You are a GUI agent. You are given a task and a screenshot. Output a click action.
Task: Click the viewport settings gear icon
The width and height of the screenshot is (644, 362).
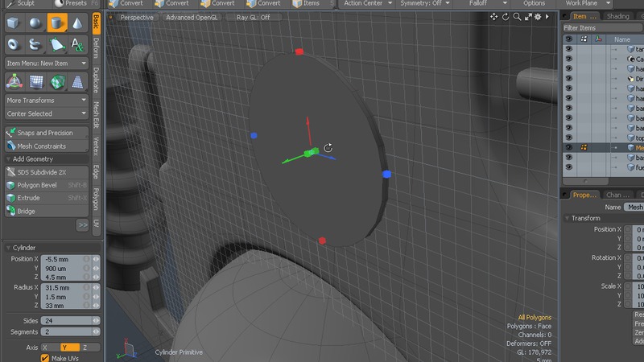(538, 17)
